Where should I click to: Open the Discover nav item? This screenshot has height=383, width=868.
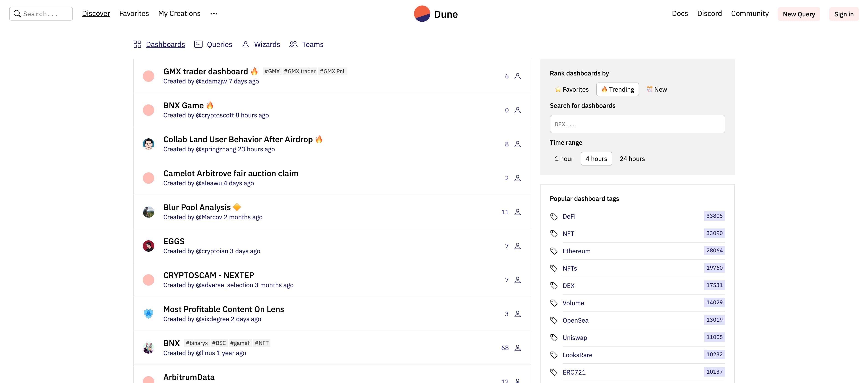96,13
